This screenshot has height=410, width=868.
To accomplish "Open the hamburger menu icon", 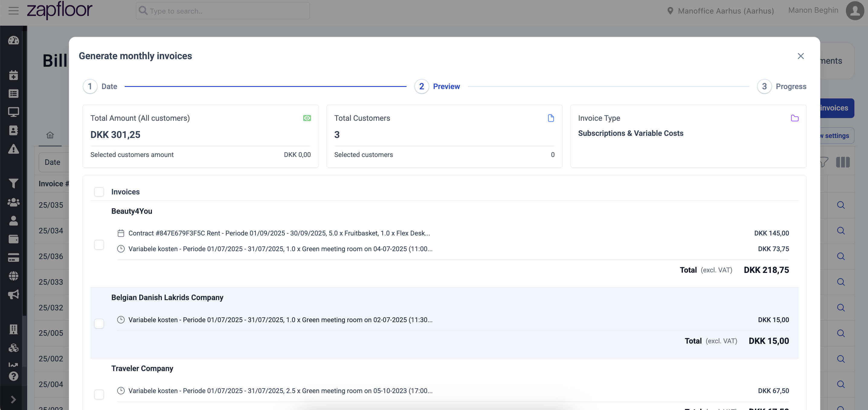I will (x=14, y=11).
